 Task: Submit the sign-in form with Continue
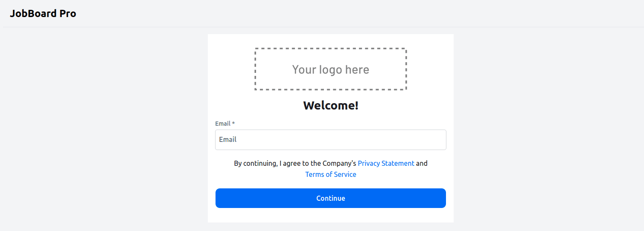[331, 198]
